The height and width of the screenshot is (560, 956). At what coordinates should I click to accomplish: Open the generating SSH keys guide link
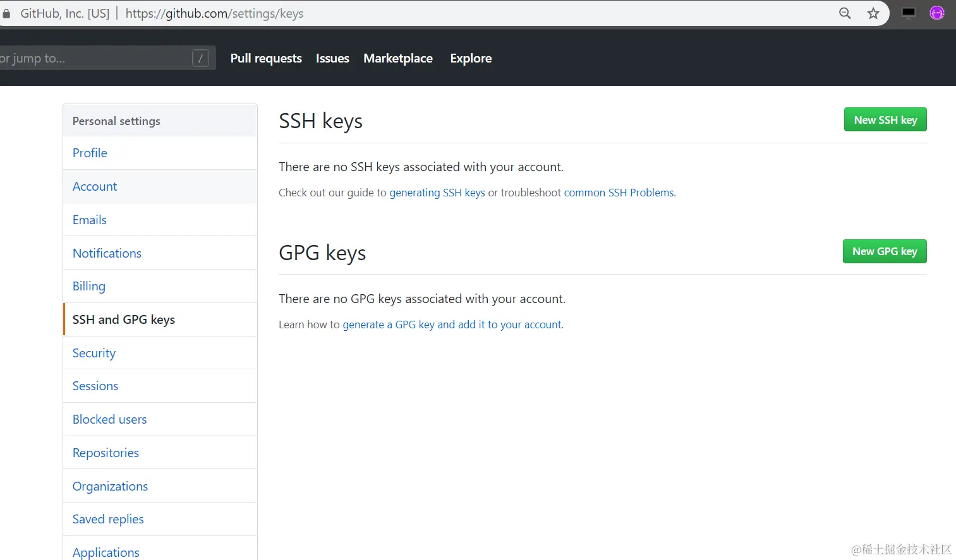click(437, 193)
